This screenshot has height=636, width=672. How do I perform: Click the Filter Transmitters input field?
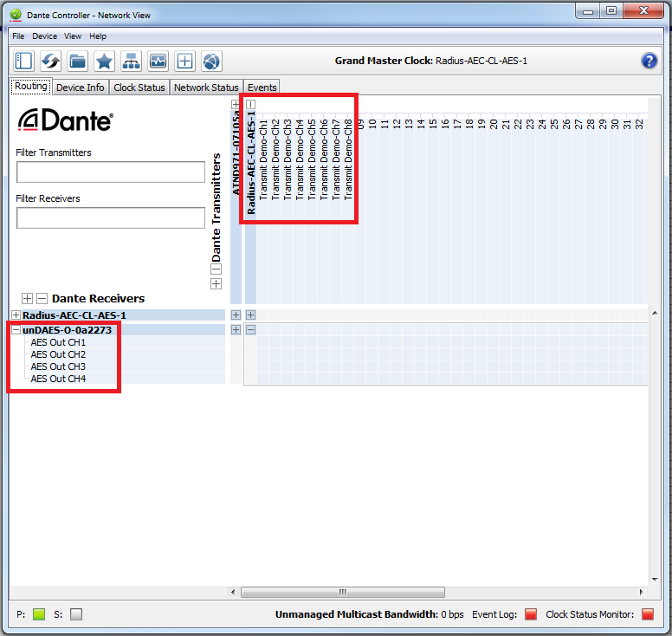111,172
